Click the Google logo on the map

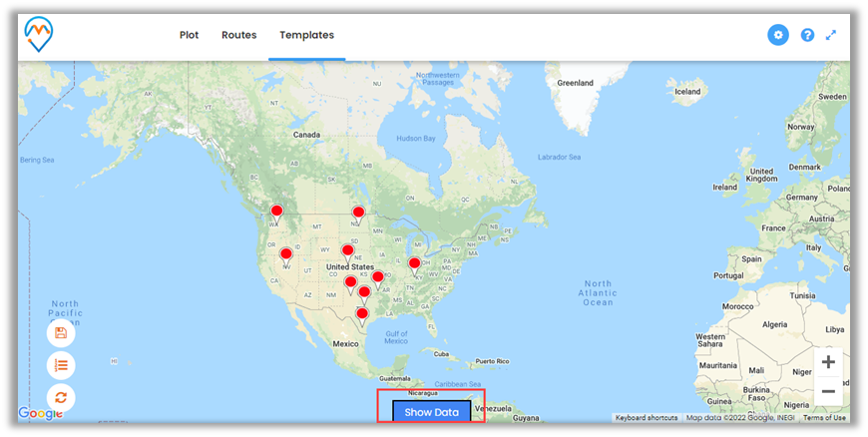click(40, 414)
